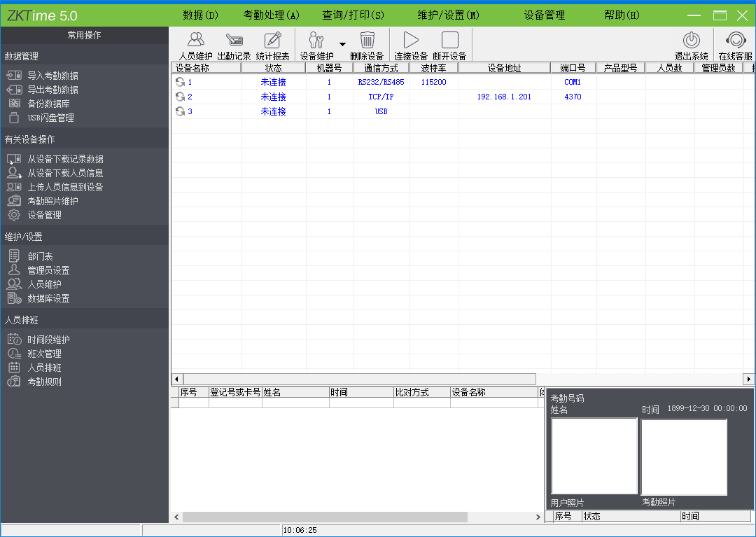756x537 pixels.
Task: Device list scrollbar right arrow
Action: (x=749, y=379)
